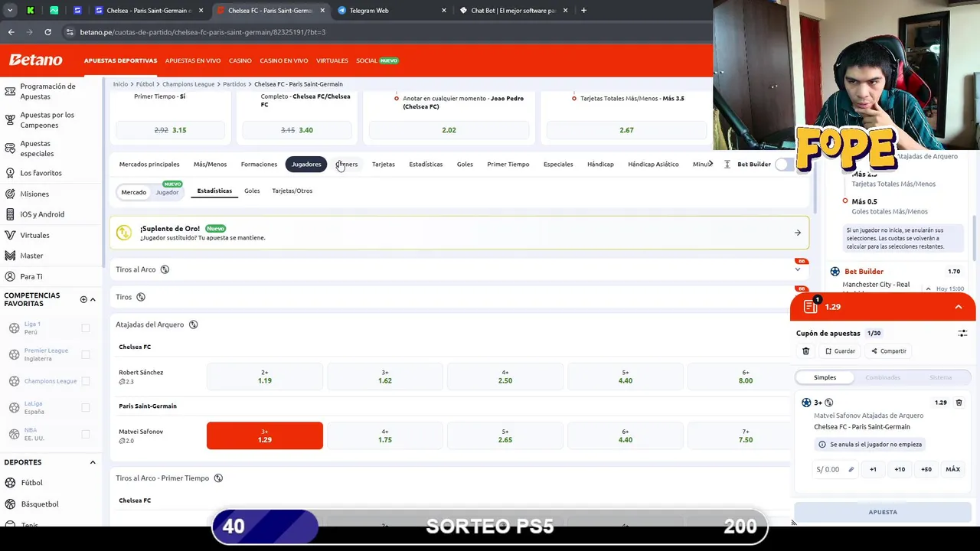Select Matvei Safonov 4+ odds 1.75

coord(385,435)
